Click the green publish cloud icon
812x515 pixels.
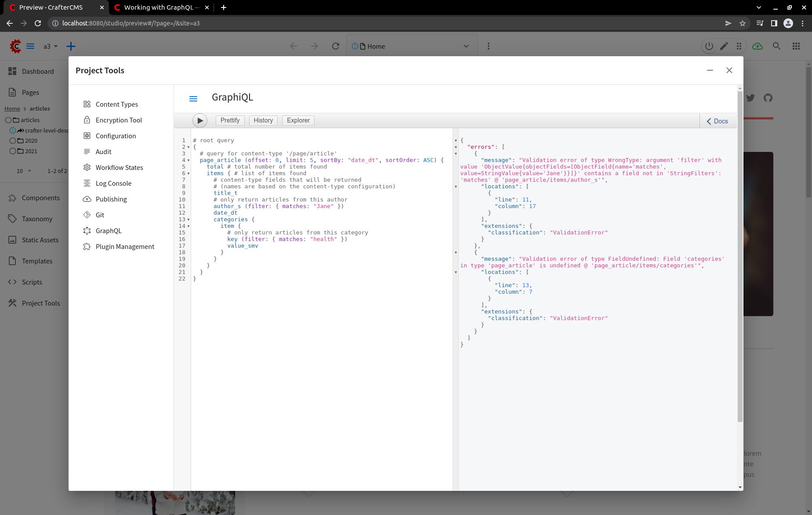tap(757, 46)
